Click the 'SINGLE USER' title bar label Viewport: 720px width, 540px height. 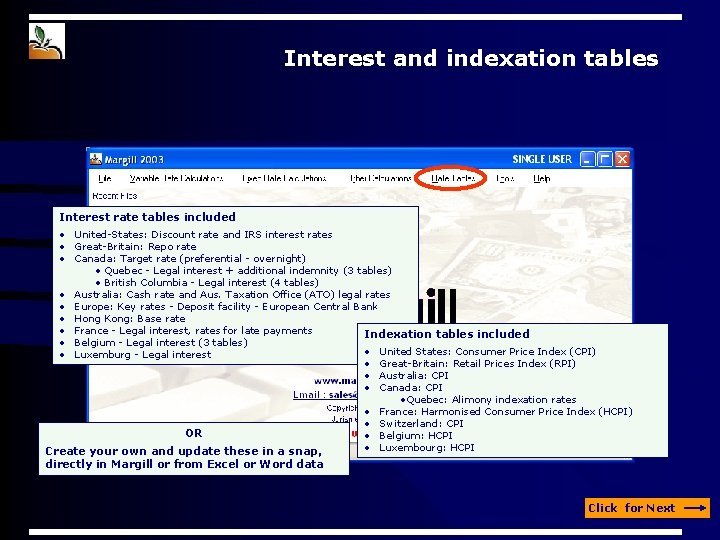click(542, 159)
